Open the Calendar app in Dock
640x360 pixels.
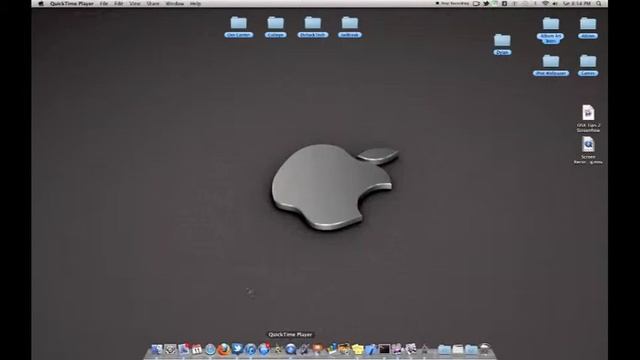pos(197,349)
